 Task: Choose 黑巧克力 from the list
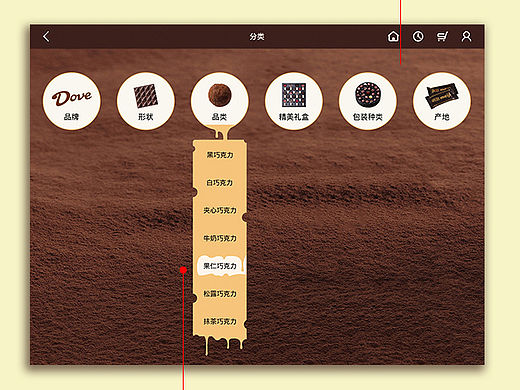220,155
